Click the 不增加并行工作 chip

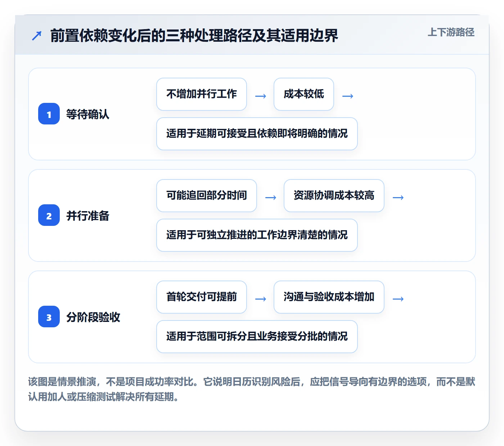point(202,94)
